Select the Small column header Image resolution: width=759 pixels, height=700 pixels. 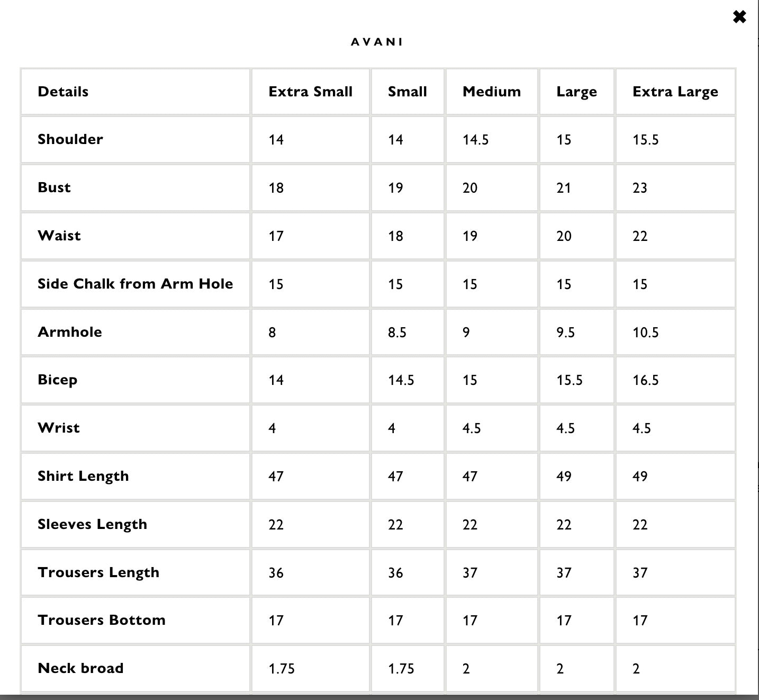[407, 92]
